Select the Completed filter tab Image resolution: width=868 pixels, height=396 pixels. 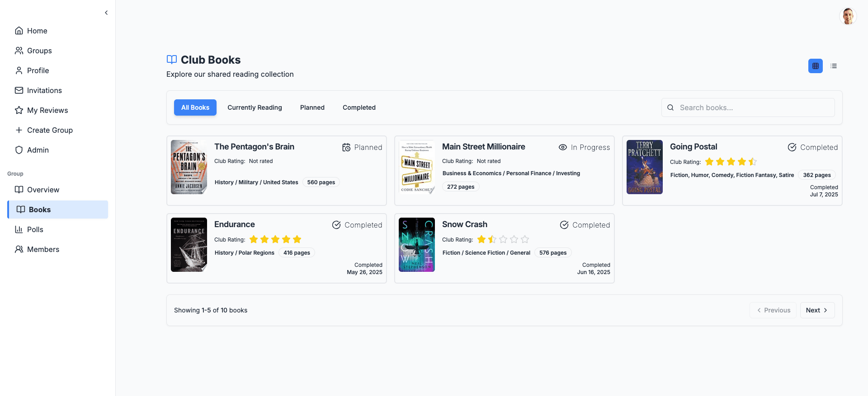(x=359, y=107)
